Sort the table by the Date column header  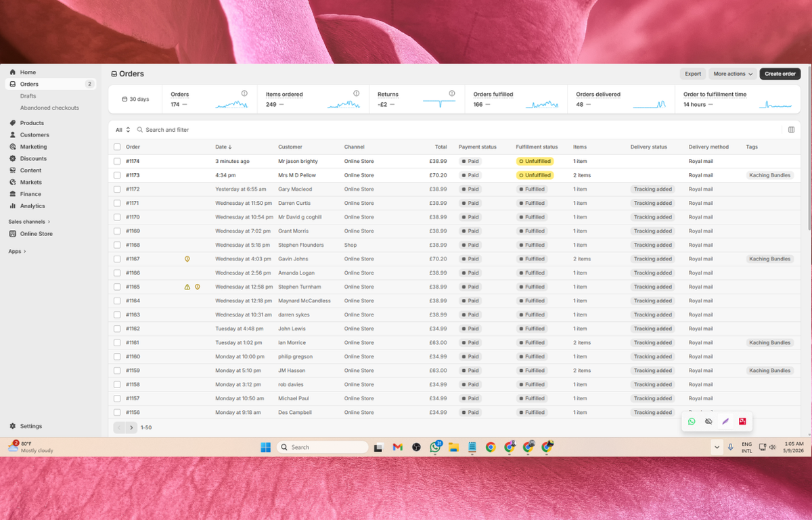223,147
